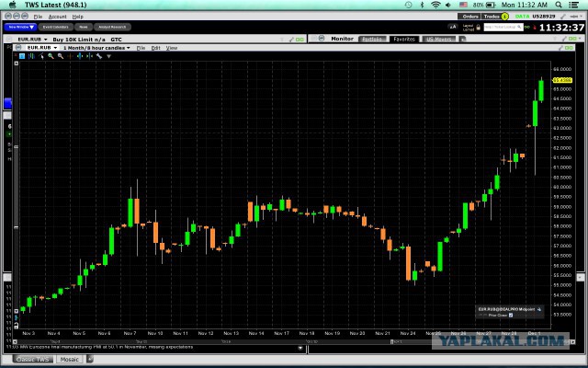588x368 pixels.
Task: Open Monitor panel configure wrench icon
Action: [563, 39]
